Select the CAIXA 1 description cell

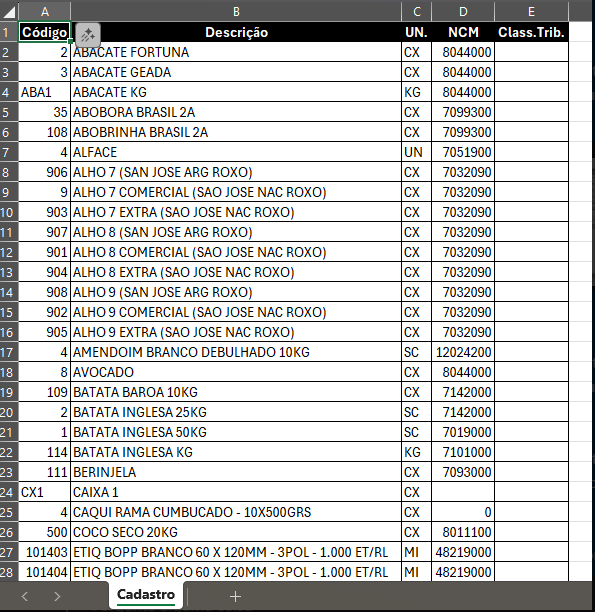tap(236, 492)
